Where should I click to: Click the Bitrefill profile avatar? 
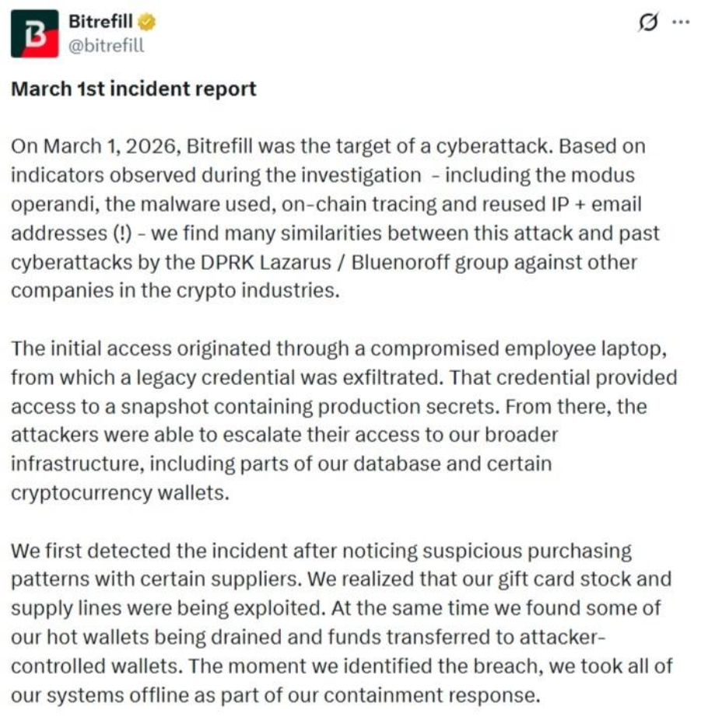point(34,33)
